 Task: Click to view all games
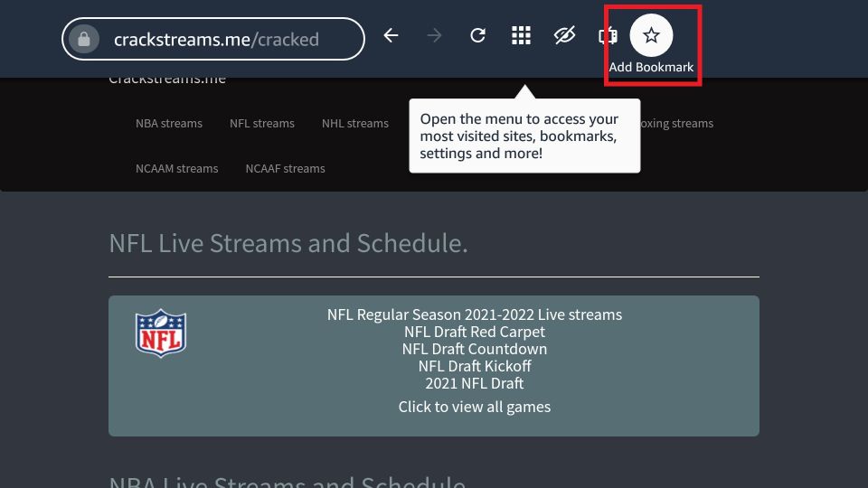point(475,407)
